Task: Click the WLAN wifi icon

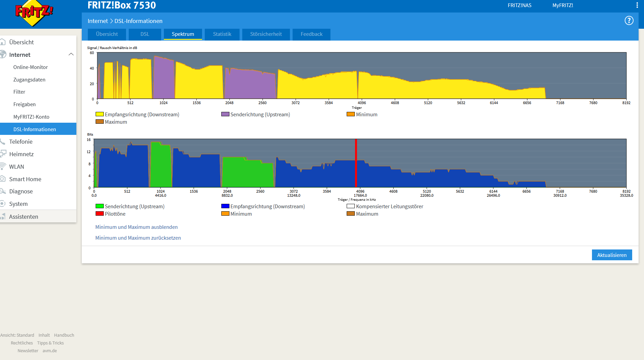Action: click(x=3, y=166)
